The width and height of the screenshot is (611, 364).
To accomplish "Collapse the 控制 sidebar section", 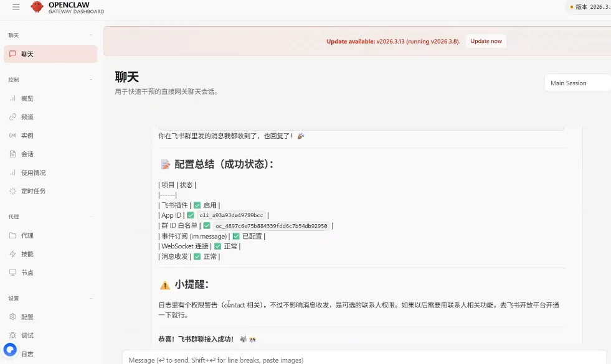I will [91, 80].
